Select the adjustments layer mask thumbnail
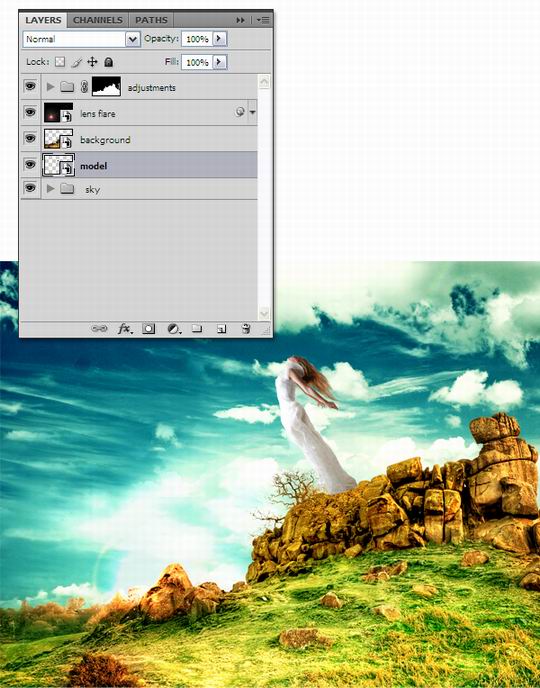This screenshot has height=688, width=540. tap(106, 86)
